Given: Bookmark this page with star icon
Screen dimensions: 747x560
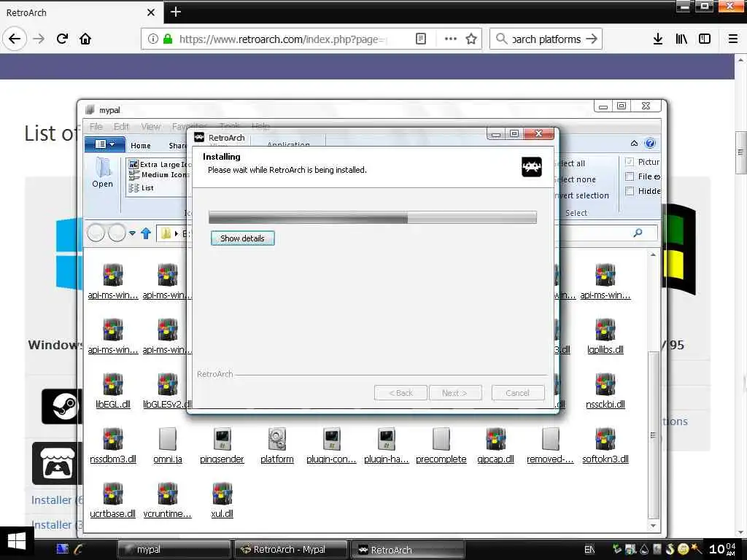Looking at the screenshot, I should click(x=471, y=39).
